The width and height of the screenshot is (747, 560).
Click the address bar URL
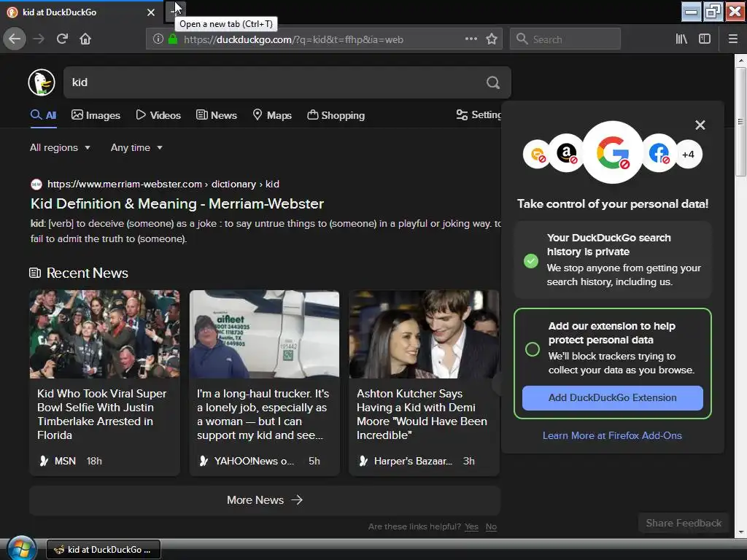coord(293,39)
